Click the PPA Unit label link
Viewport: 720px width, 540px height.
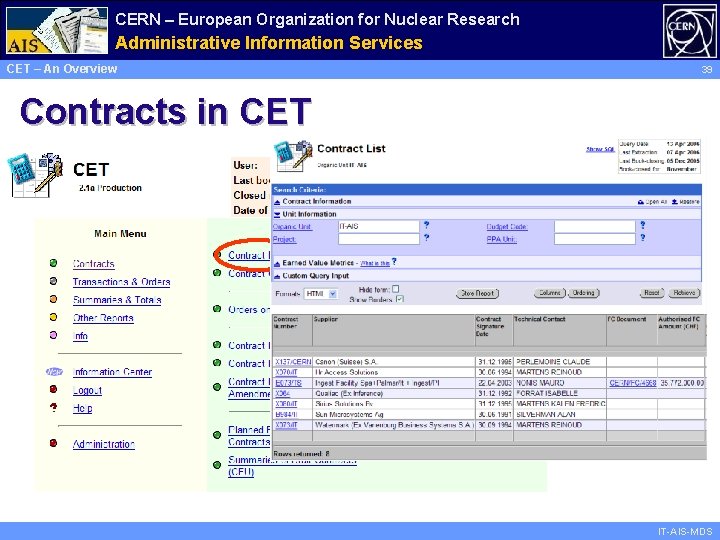(x=502, y=239)
